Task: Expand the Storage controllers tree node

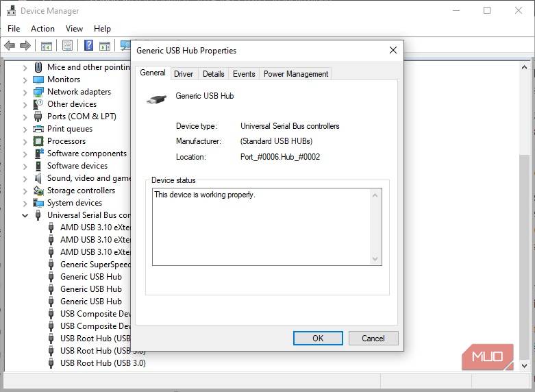Action: click(x=25, y=191)
